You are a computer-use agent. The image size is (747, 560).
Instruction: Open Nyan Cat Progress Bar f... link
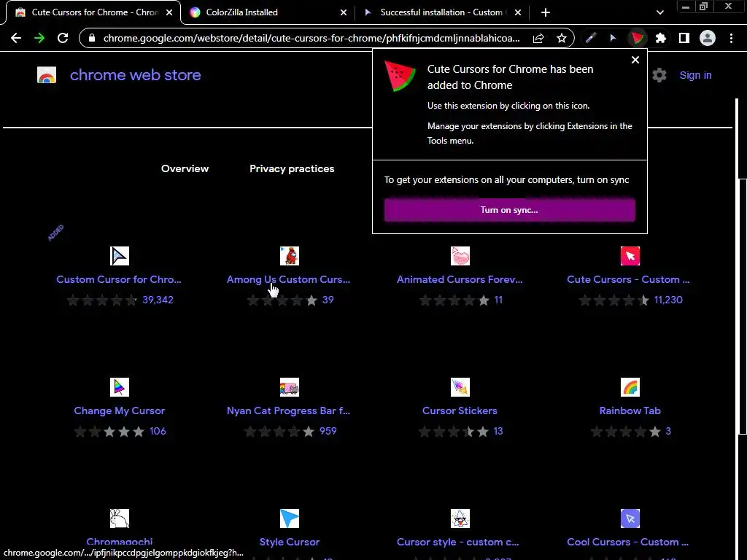288,411
